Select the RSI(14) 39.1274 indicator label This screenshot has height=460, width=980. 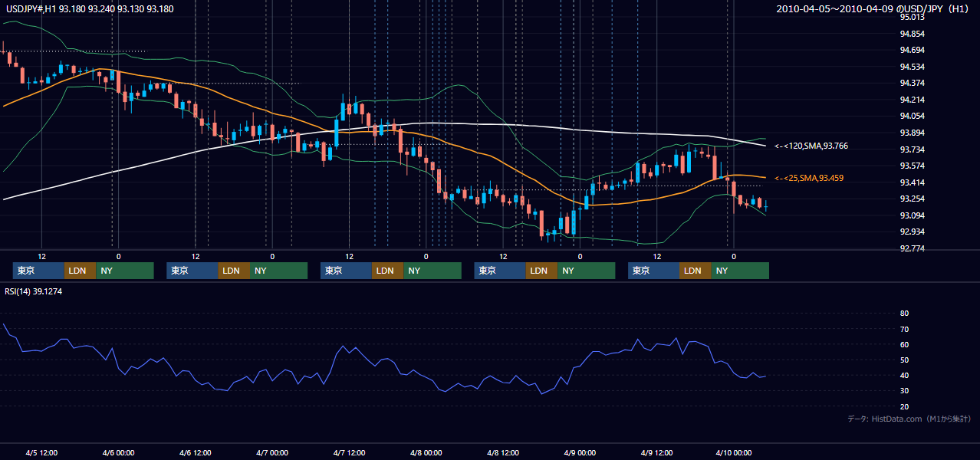point(33,291)
